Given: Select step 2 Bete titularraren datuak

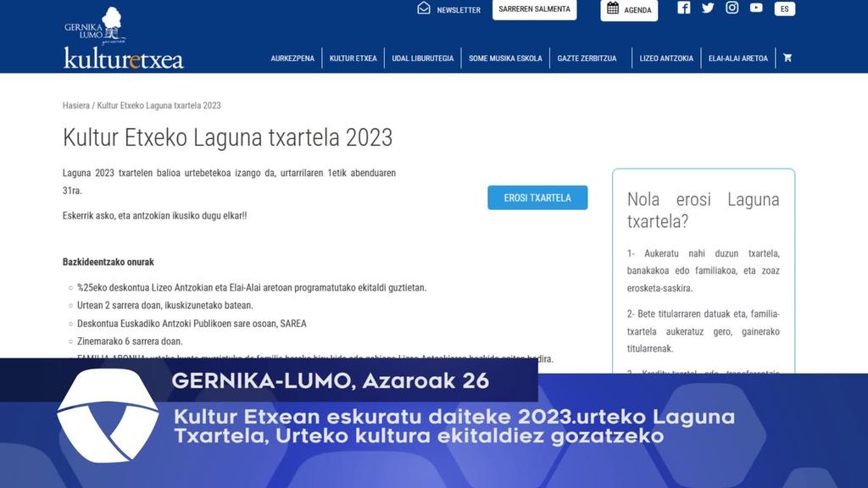Looking at the screenshot, I should pos(703,331).
